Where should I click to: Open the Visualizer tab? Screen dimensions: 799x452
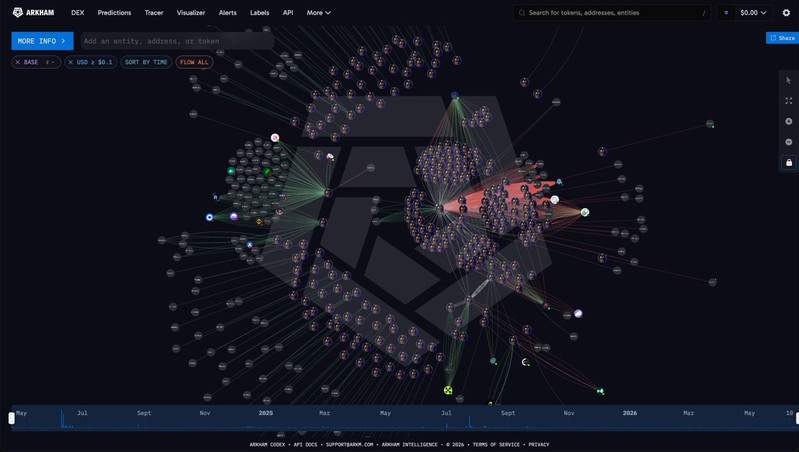pos(191,13)
